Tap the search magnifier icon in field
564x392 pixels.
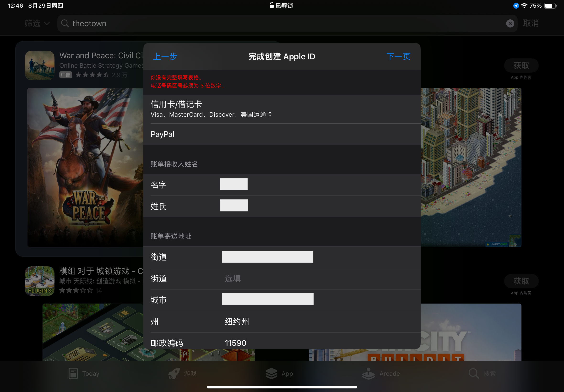click(65, 23)
